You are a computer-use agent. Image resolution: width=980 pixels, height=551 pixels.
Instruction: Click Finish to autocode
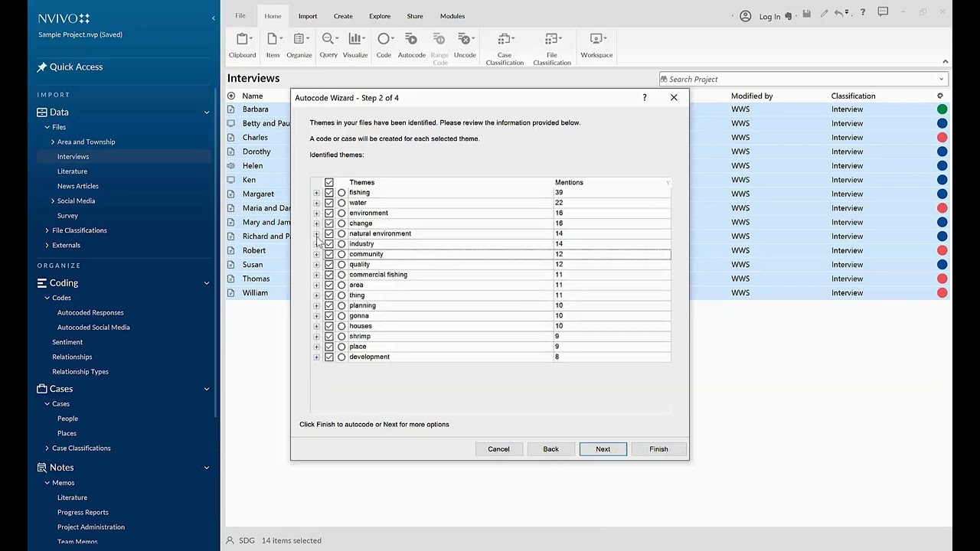(x=658, y=449)
